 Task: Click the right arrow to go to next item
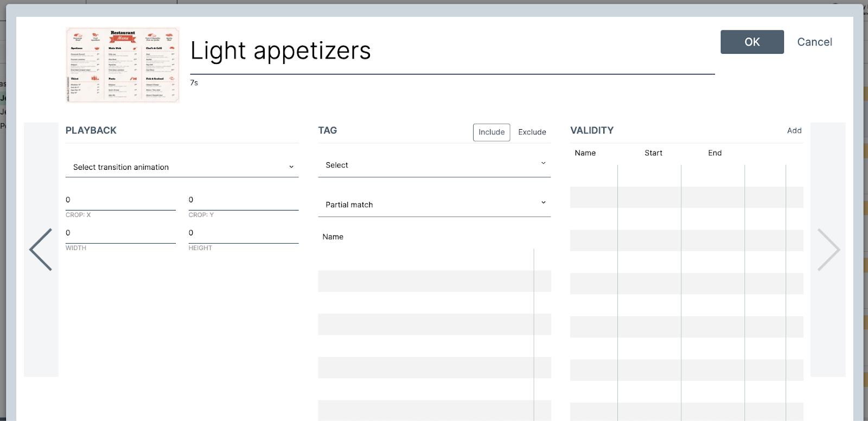click(x=828, y=250)
